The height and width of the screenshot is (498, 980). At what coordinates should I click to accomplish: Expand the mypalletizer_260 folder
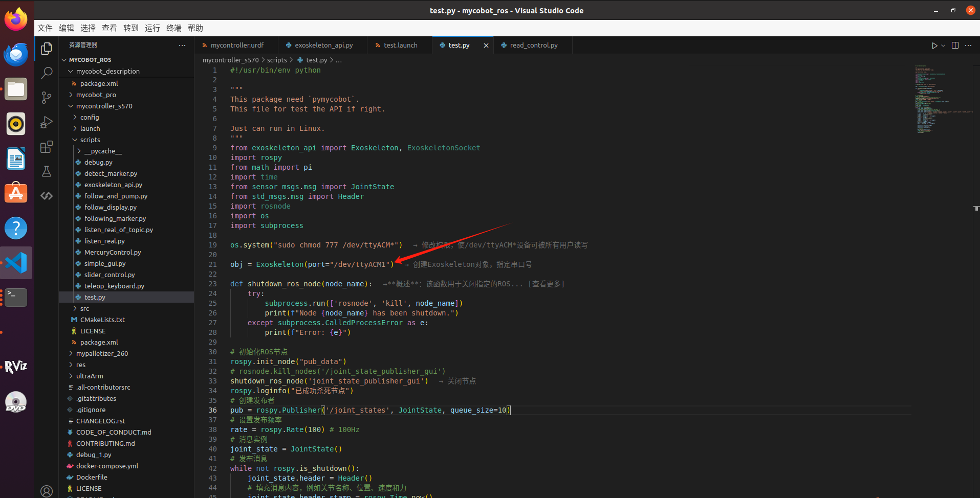[126, 353]
